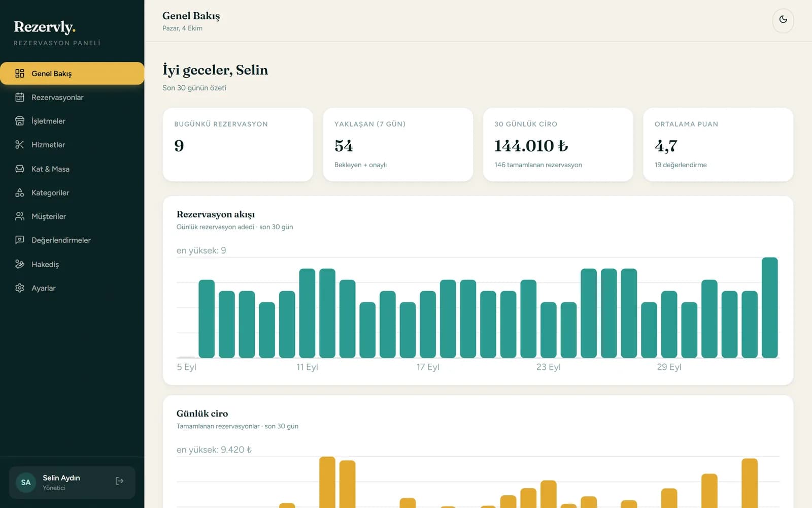Click the Genel Bakış grid icon
Image resolution: width=812 pixels, height=508 pixels.
pyautogui.click(x=20, y=74)
